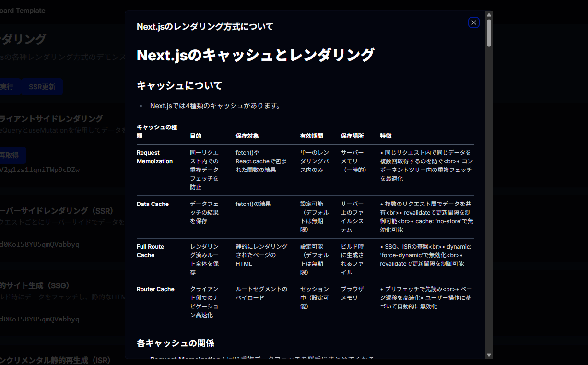Click the SSR更新 button behind the dialog
This screenshot has height=365, width=588.
(42, 87)
